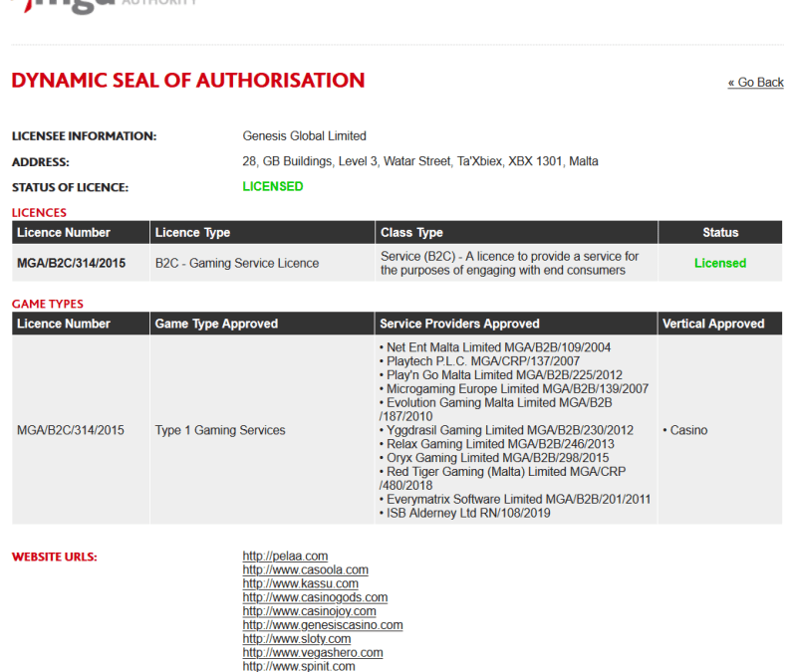Click the WEBSITE URLS label
796x672 pixels.
point(55,557)
